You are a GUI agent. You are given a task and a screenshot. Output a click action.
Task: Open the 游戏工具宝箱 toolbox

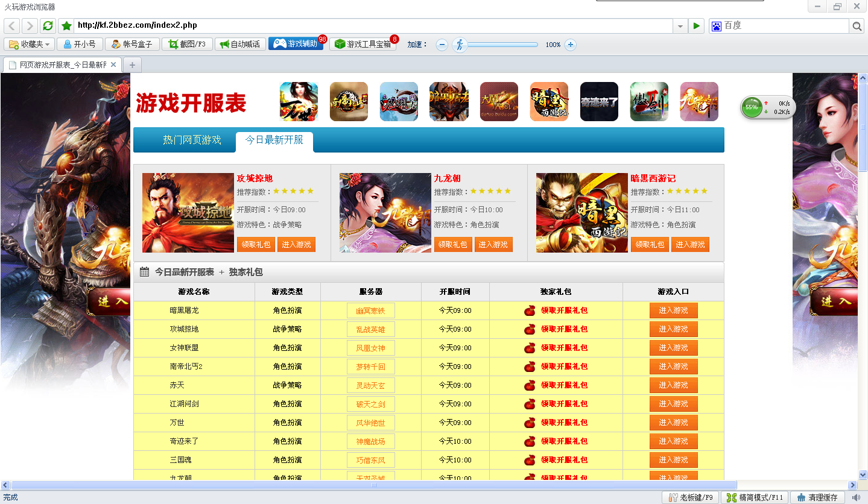tap(363, 44)
